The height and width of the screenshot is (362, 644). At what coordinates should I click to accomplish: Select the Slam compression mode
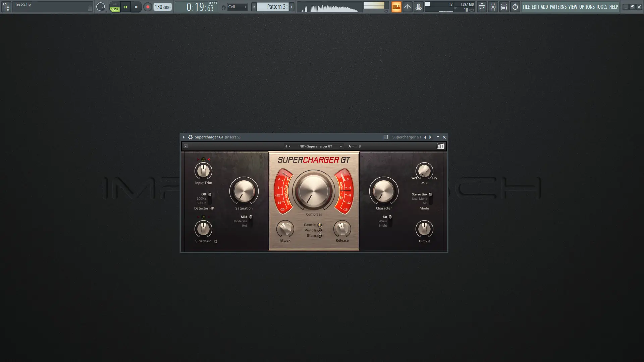click(x=319, y=235)
